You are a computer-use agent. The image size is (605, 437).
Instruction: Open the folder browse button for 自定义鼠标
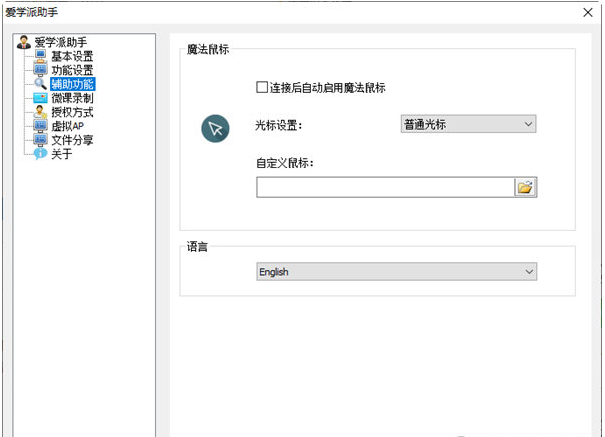pos(526,187)
